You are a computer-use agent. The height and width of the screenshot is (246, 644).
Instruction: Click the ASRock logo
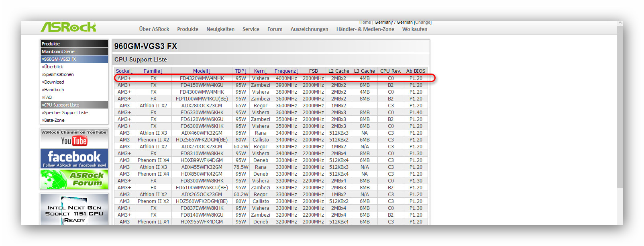(x=68, y=27)
